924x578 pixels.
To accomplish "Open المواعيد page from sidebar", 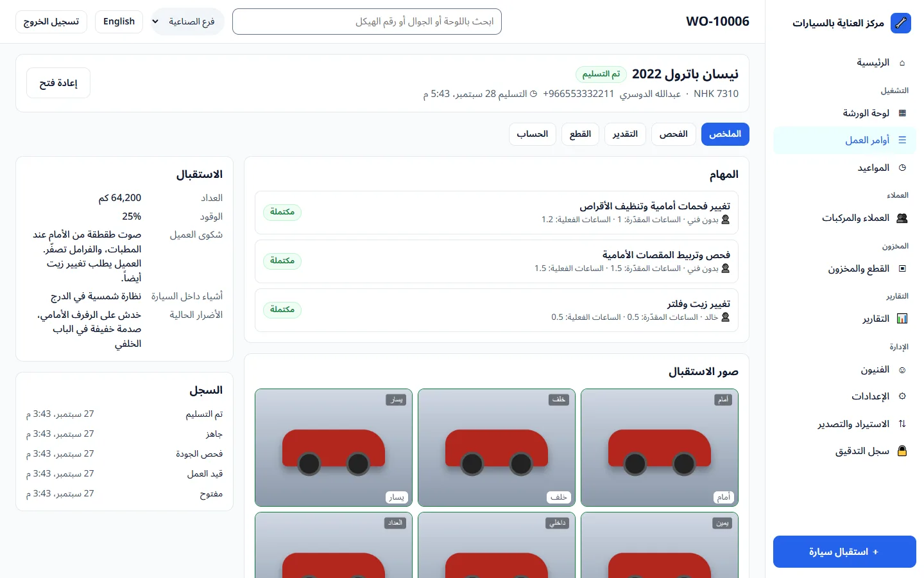I will coord(844,168).
